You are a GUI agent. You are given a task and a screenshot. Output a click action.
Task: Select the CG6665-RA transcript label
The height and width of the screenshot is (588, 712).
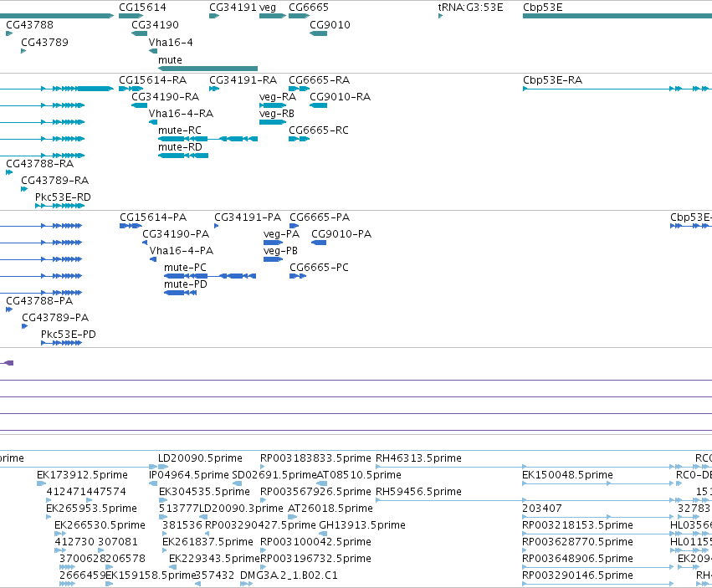(x=320, y=80)
